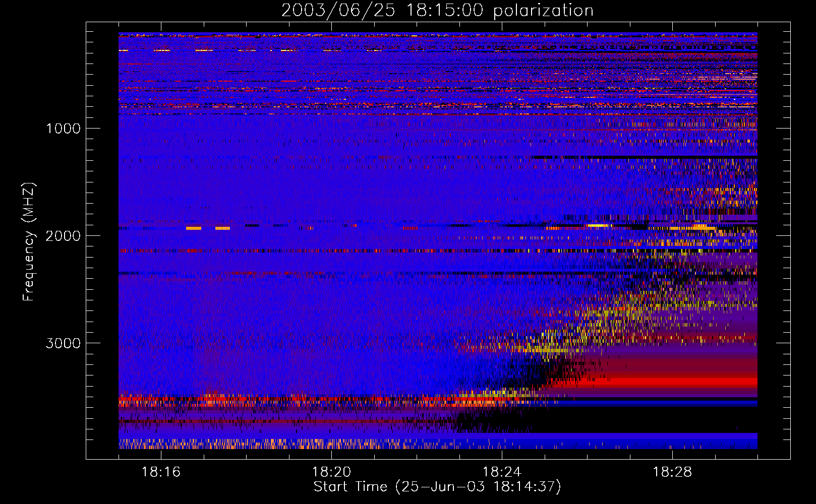Click the "18:20" time axis label
This screenshot has height=504, width=816.
(331, 472)
